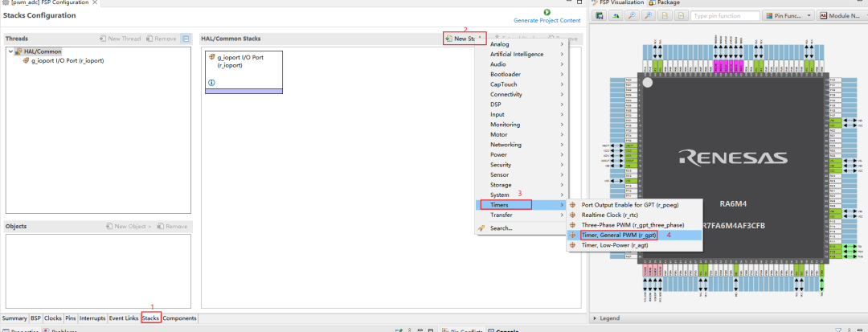
Task: Click New Object button in Objects panel
Action: pyautogui.click(x=129, y=227)
